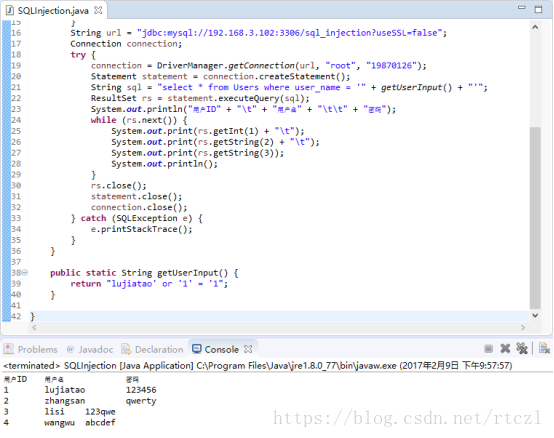Viewport: 554px width, 438px height.
Task: Click e.printStackTrace() on line 34
Action: coord(141,229)
